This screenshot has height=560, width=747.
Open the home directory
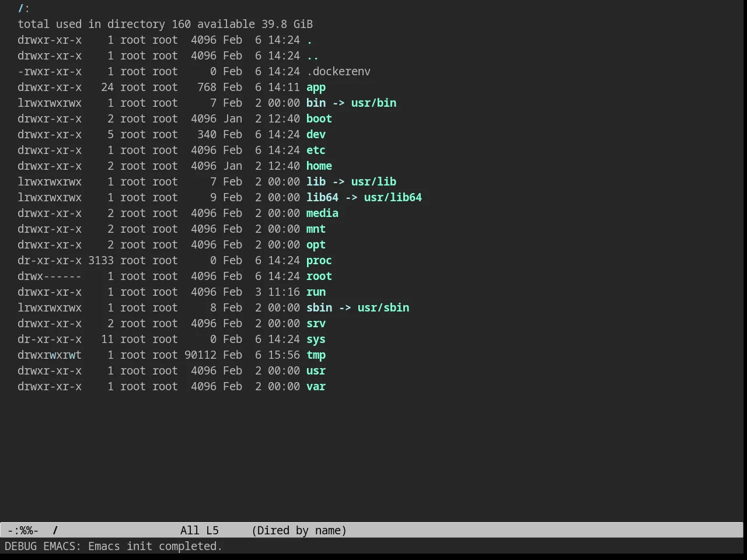pos(319,166)
